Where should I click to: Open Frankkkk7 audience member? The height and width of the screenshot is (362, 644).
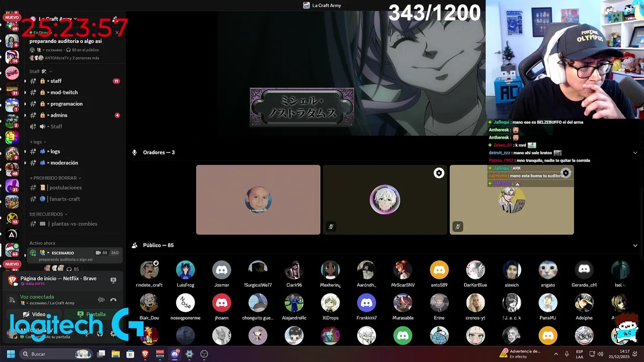pos(366,307)
